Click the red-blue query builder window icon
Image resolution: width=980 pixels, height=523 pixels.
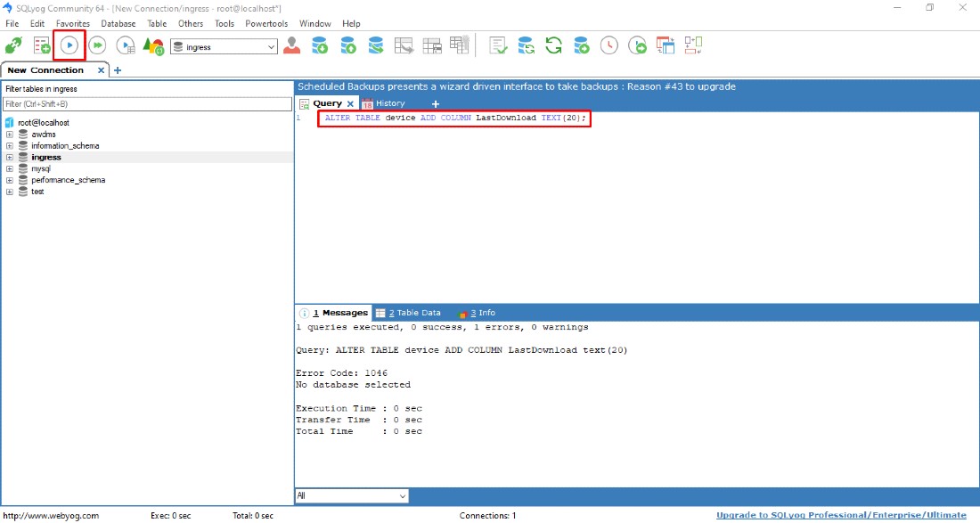pos(665,45)
